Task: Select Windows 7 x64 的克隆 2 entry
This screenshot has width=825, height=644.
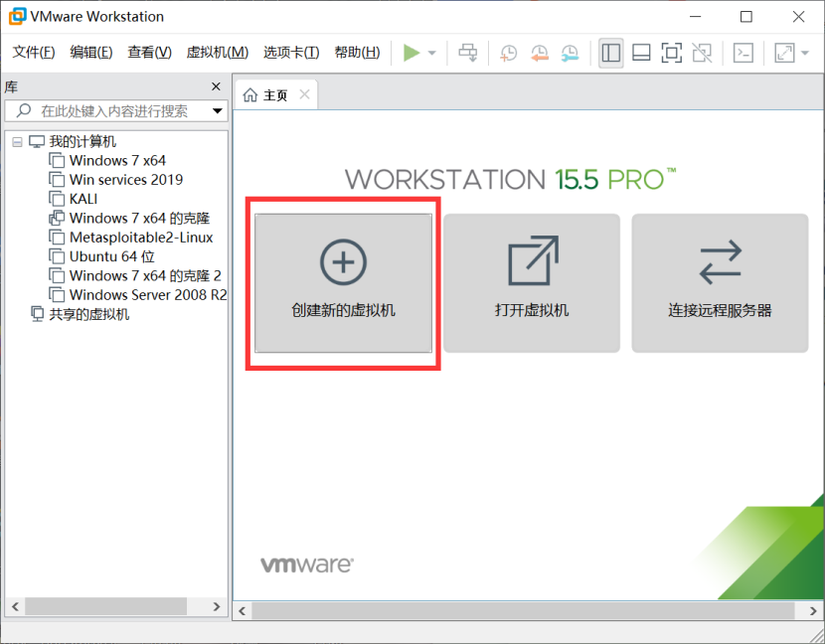Action: point(145,275)
